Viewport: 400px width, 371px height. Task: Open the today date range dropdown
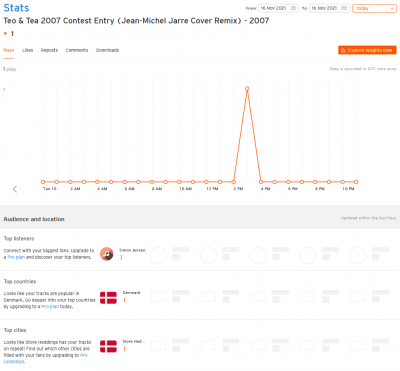click(374, 8)
